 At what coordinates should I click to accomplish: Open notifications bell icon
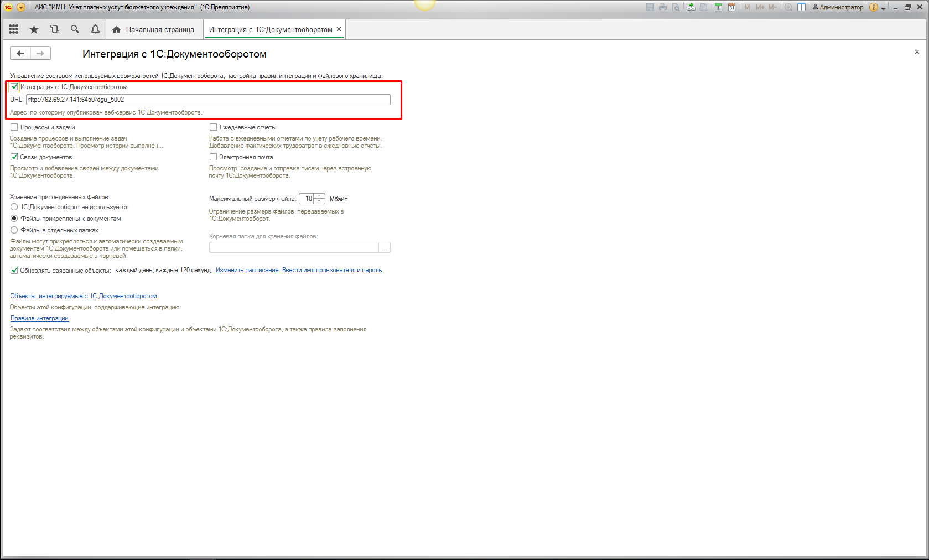[95, 29]
